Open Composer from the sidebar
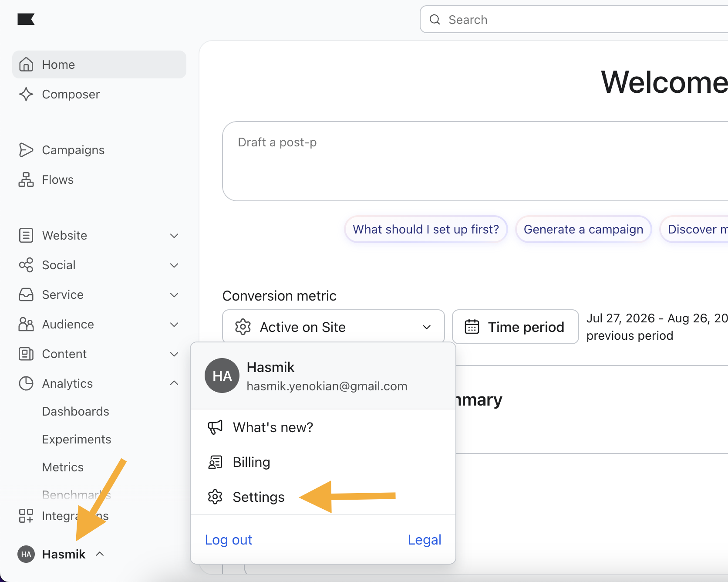This screenshot has height=582, width=728. [x=99, y=94]
